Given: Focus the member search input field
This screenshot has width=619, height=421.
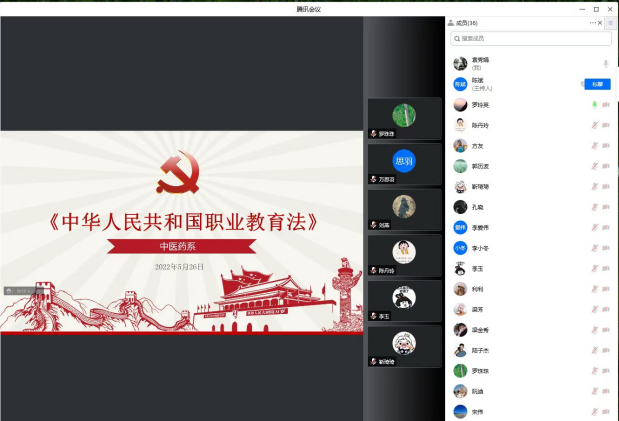Looking at the screenshot, I should coord(531,39).
